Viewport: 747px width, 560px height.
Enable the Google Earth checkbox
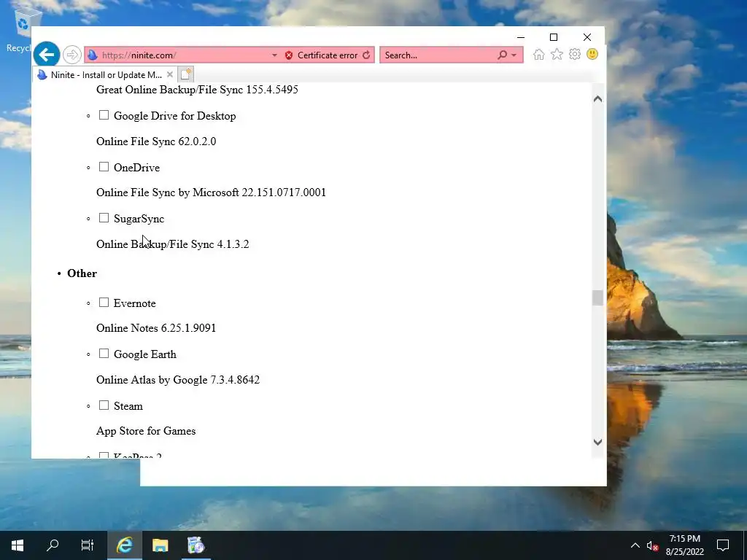[x=104, y=354]
